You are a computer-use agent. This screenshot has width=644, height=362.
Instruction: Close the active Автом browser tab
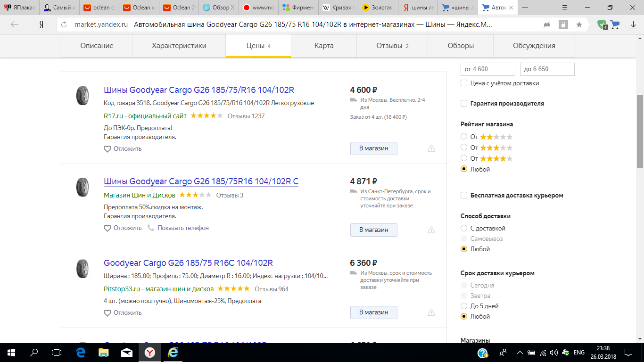[x=511, y=8]
